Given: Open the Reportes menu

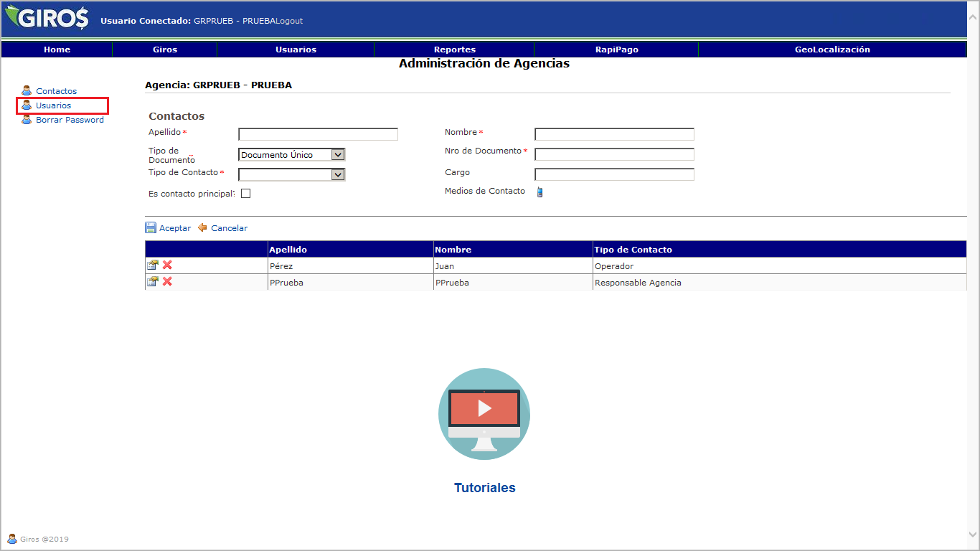Looking at the screenshot, I should pyautogui.click(x=454, y=50).
